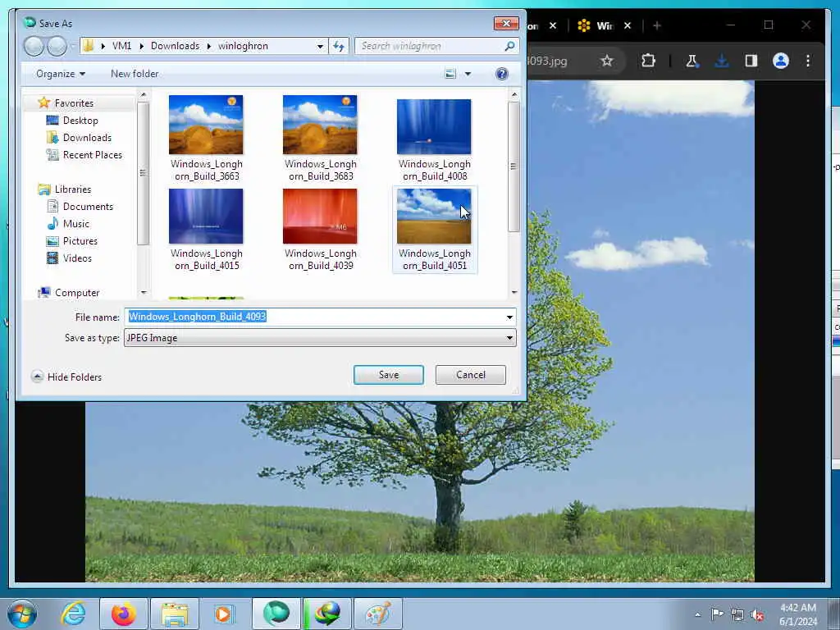Click the Save button

(388, 374)
